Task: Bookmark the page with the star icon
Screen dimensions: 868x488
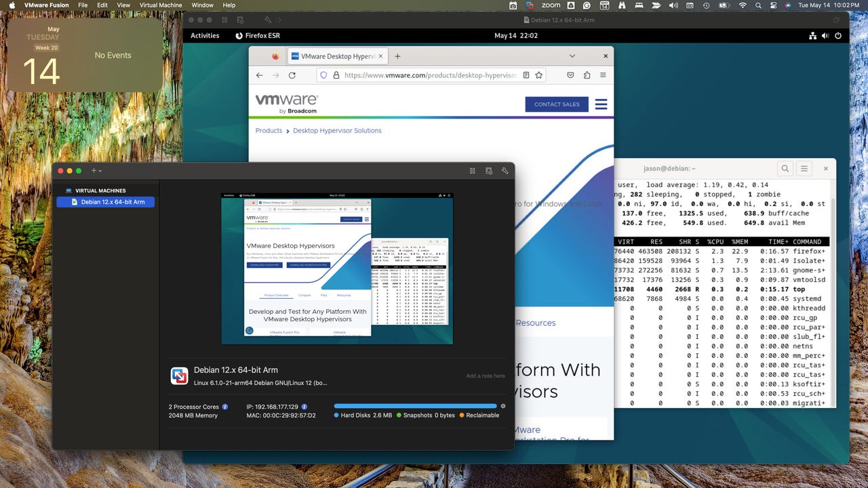Action: click(539, 75)
